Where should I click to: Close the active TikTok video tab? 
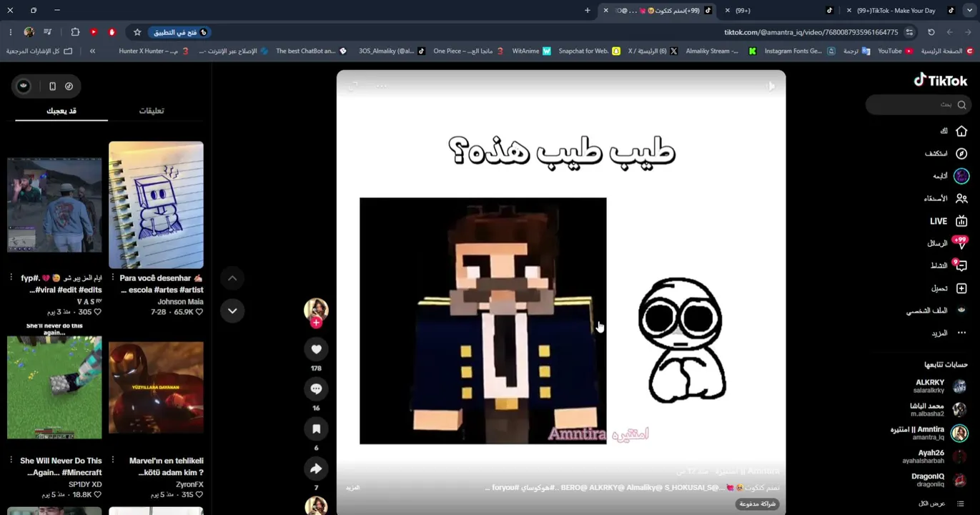[x=606, y=10]
